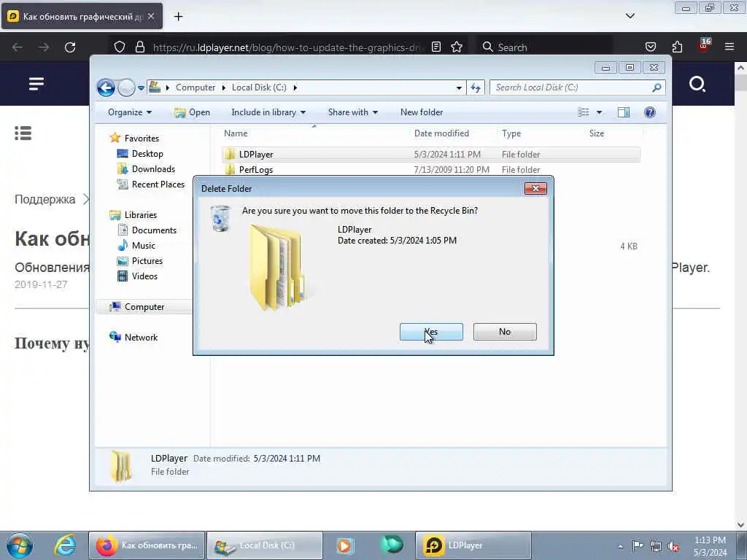Open the Firefox extensions puzzle icon
This screenshot has width=747, height=560.
coord(677,47)
